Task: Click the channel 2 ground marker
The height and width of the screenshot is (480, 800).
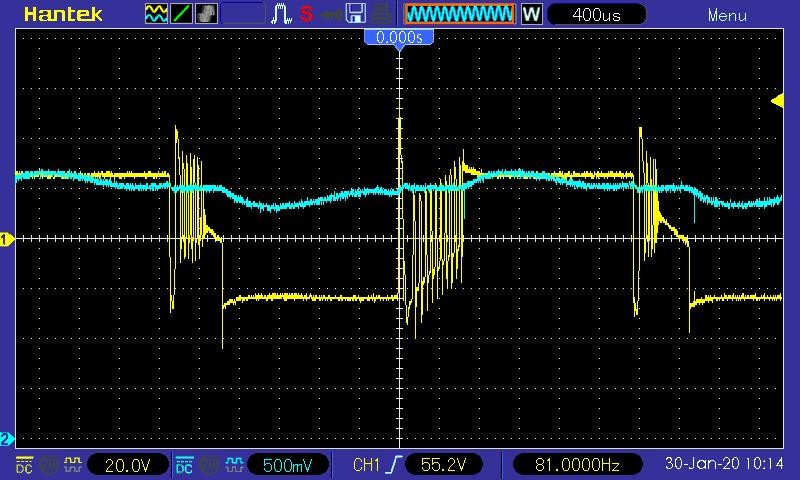Action: pyautogui.click(x=7, y=439)
